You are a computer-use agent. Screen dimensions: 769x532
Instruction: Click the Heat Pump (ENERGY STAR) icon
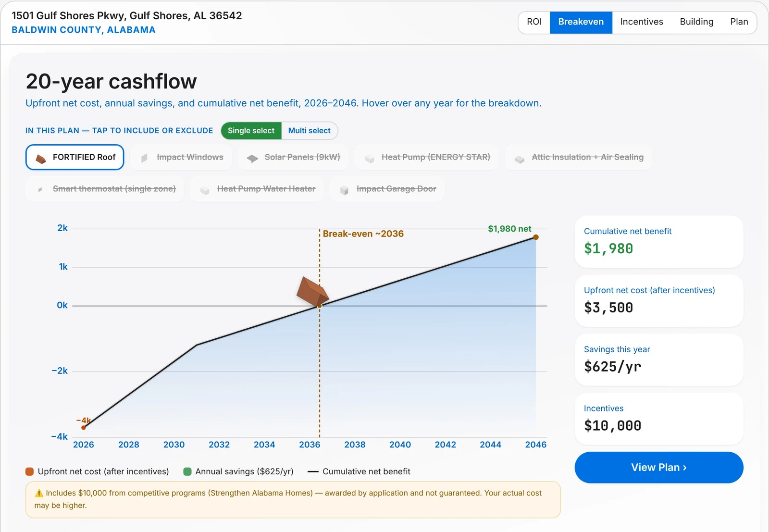[370, 159]
